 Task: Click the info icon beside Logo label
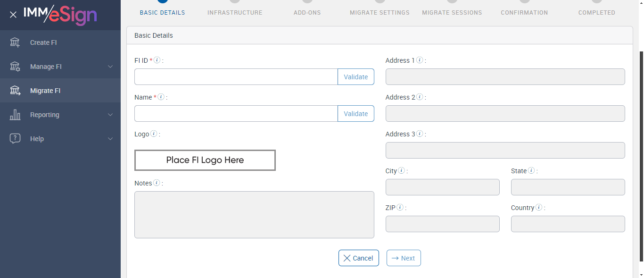click(x=154, y=134)
